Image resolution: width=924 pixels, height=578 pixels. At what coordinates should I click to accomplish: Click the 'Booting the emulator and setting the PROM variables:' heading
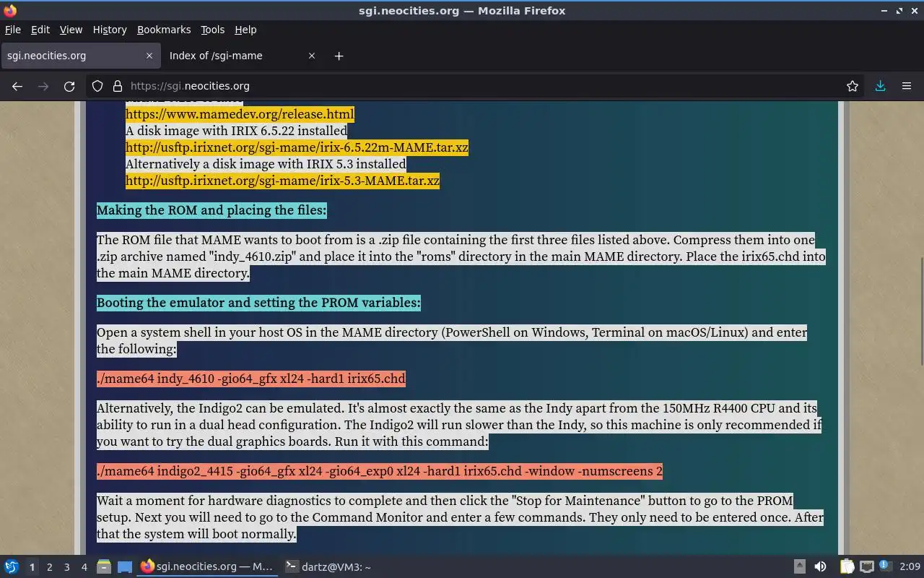258,303
